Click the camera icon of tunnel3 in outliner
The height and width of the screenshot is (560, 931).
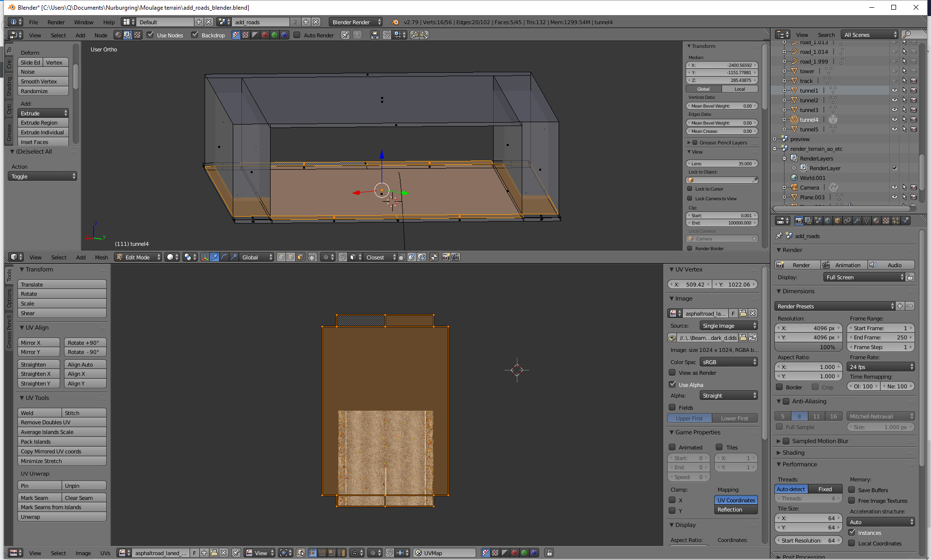[x=914, y=110]
